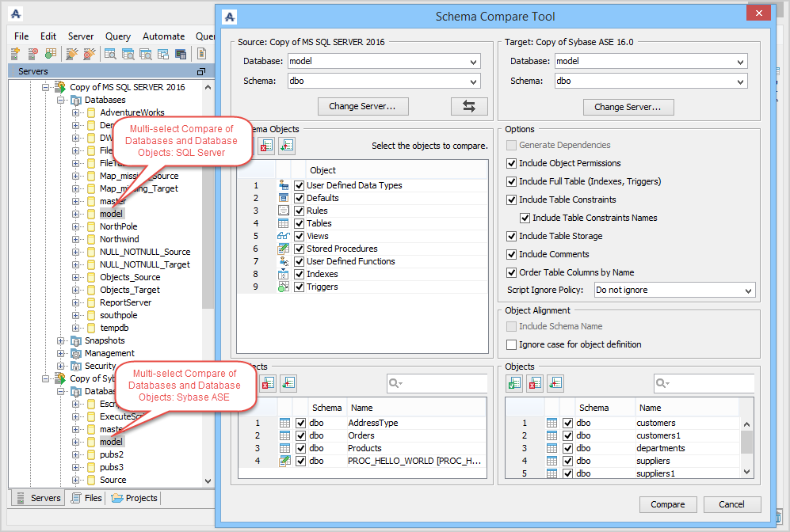790x532 pixels.
Task: Select the Management node in the server tree
Action: coord(109,353)
